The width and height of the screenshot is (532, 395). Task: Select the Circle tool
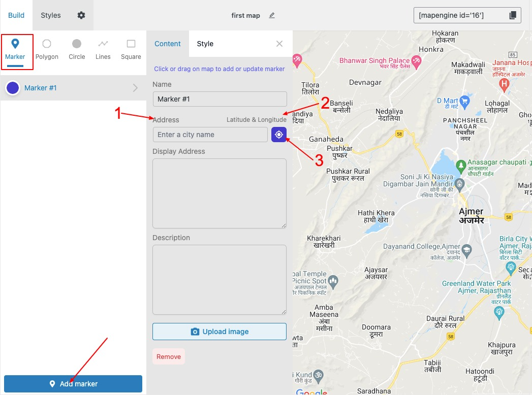tap(77, 50)
